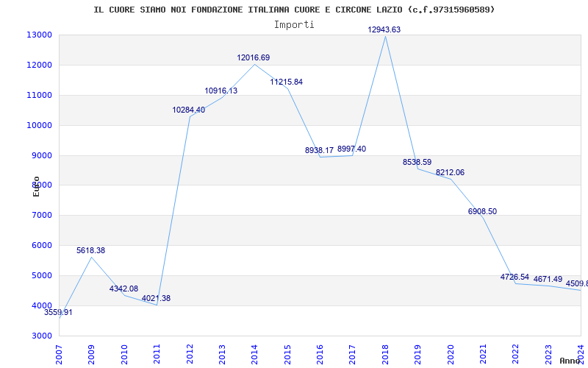The height and width of the screenshot is (368, 588).
Task: Select the x-axis year 2015
Action: 287,354
